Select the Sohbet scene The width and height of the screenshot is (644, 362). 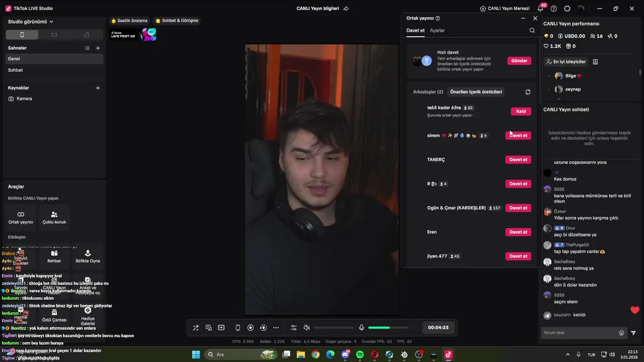(x=54, y=70)
